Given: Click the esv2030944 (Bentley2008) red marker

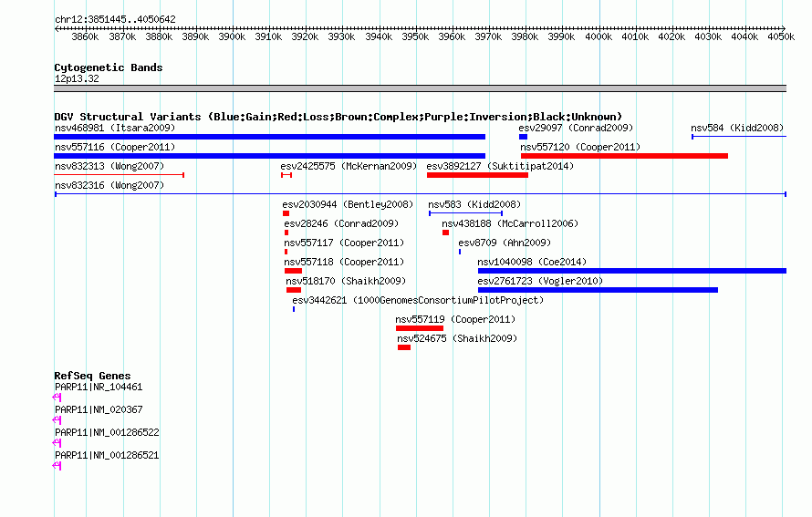Looking at the screenshot, I should click(286, 213).
